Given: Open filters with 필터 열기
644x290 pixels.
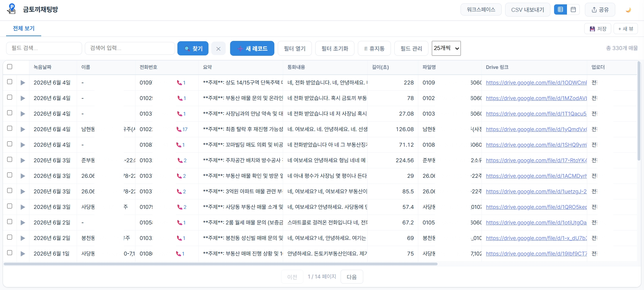Looking at the screenshot, I should 295,48.
